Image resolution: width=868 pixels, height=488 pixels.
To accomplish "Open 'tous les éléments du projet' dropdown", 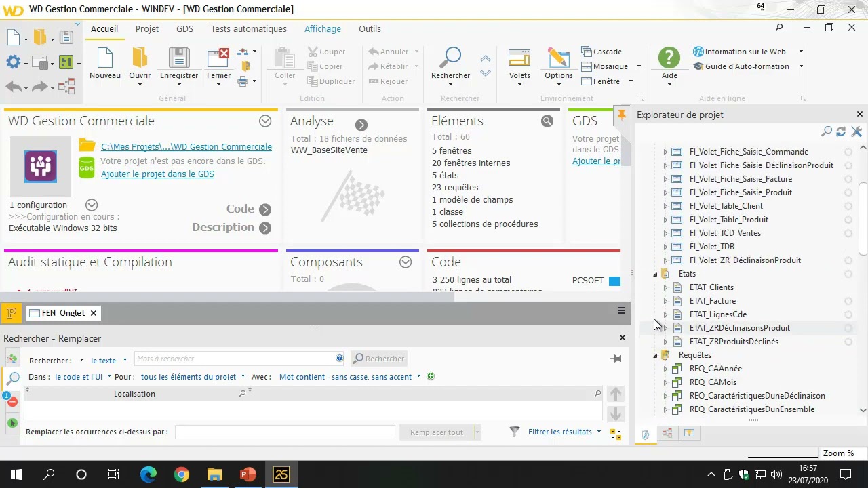I will [193, 377].
